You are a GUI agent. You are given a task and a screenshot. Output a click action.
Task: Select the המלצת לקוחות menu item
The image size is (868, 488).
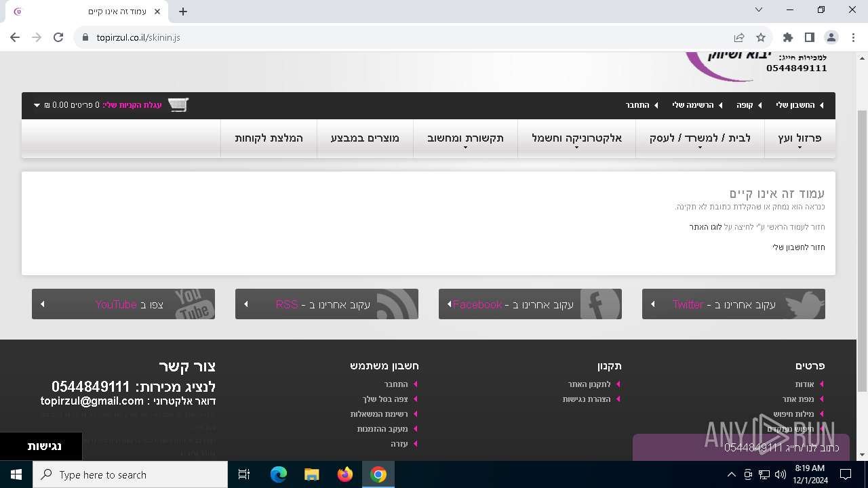[x=269, y=138]
